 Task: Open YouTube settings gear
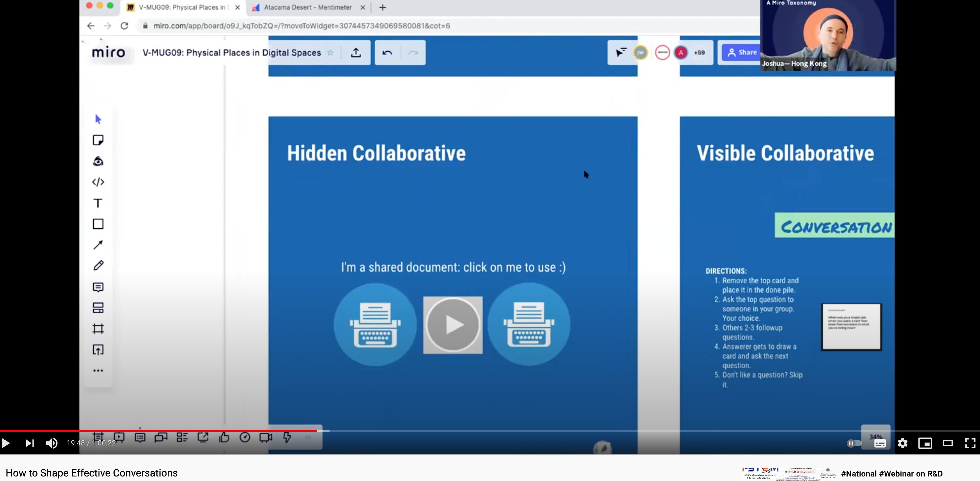coord(903,443)
